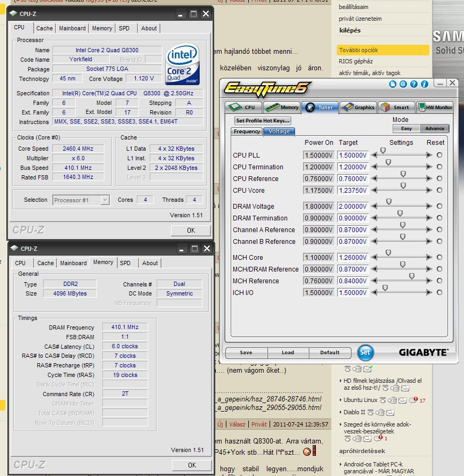Switch to EasyTune6 HW Monitor tab
464x476 pixels.
click(435, 107)
